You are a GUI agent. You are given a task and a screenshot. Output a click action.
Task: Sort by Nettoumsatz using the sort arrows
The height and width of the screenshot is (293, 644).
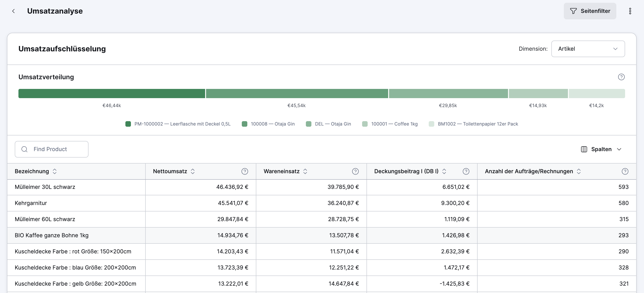[x=192, y=171]
